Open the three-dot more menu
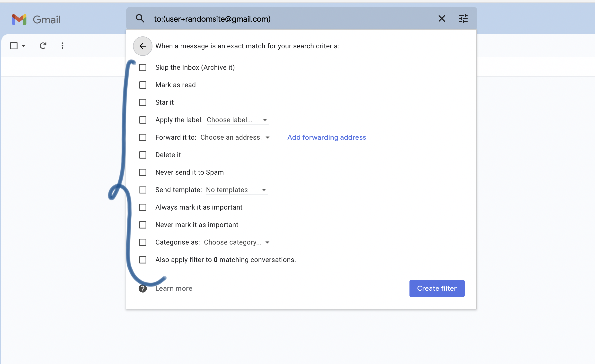The width and height of the screenshot is (595, 364). click(62, 46)
